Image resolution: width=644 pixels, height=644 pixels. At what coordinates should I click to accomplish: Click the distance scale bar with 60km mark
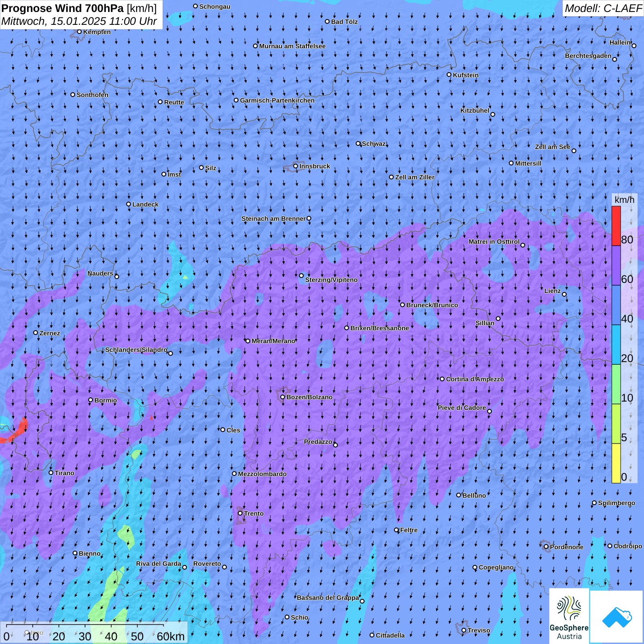[94, 632]
